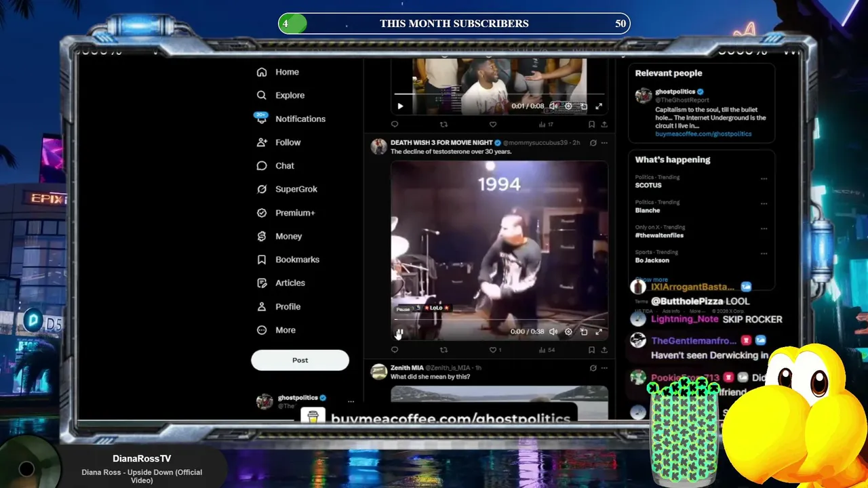Play the top video

coord(400,106)
